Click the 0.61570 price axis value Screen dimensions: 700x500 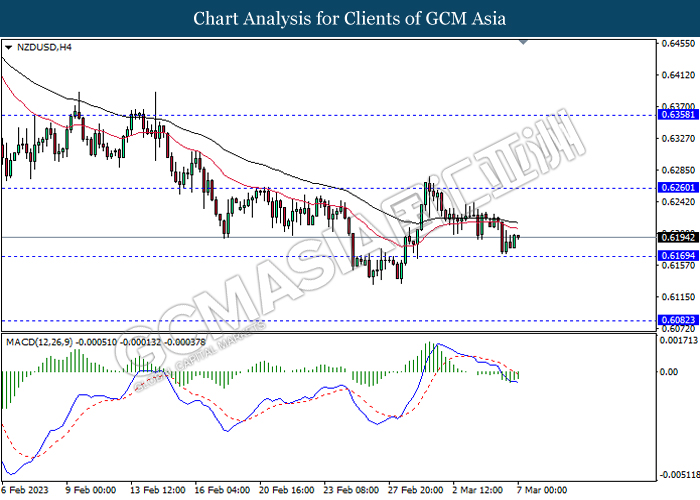(x=678, y=265)
